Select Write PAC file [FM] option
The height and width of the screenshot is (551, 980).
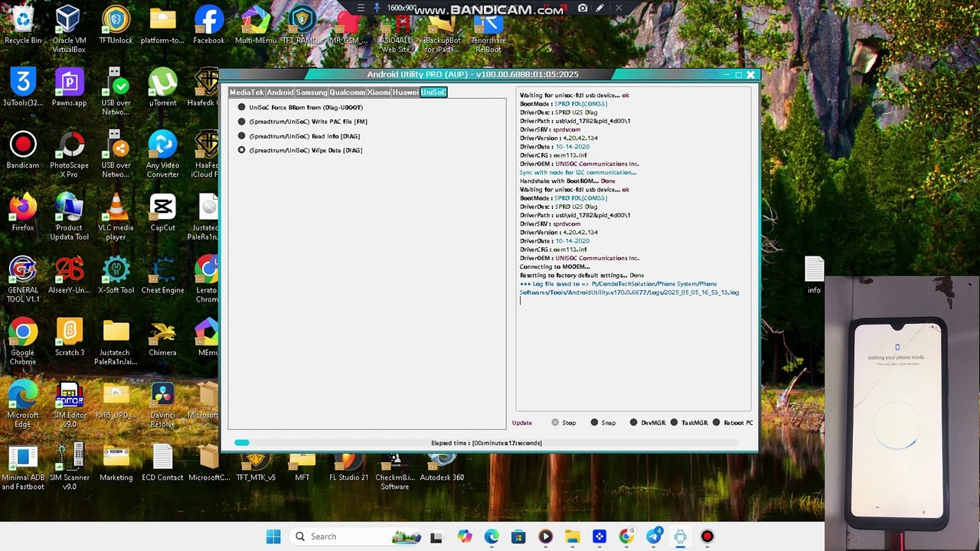tap(302, 122)
